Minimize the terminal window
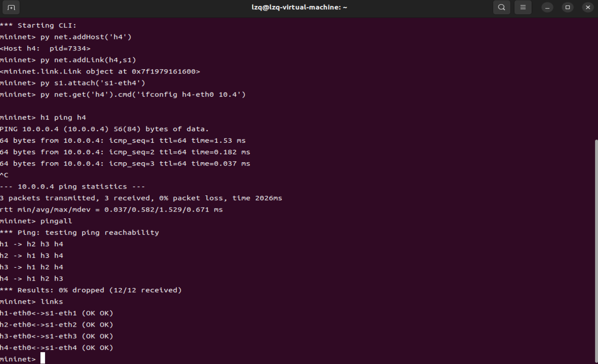 (547, 7)
